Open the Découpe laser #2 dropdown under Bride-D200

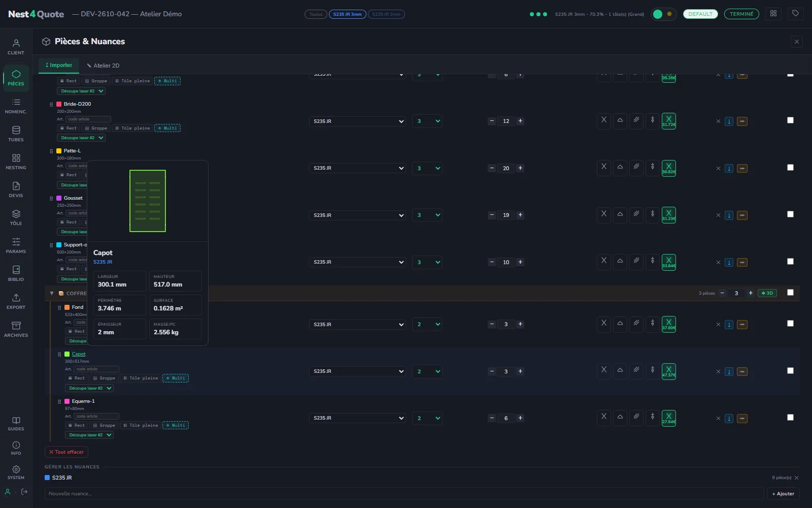point(81,138)
